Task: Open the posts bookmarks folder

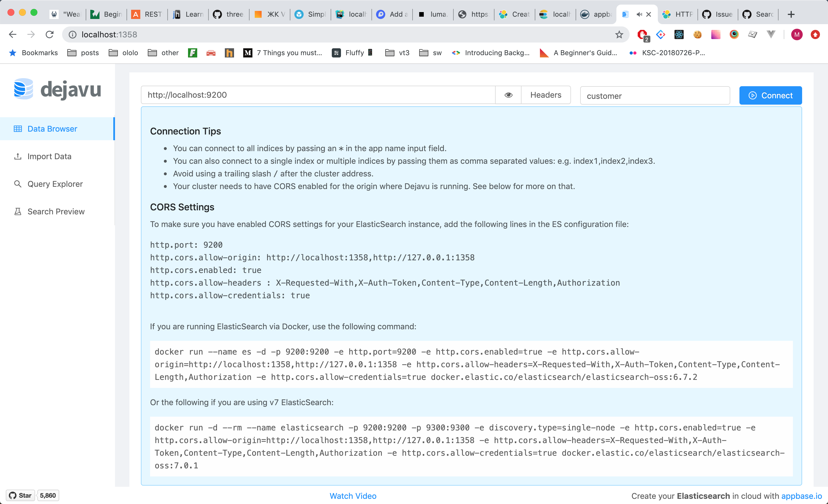Action: (x=83, y=53)
